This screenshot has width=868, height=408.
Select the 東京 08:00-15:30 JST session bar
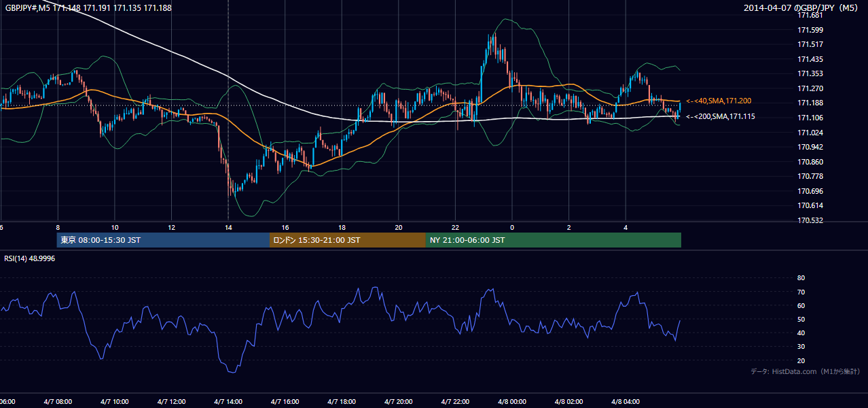(163, 240)
